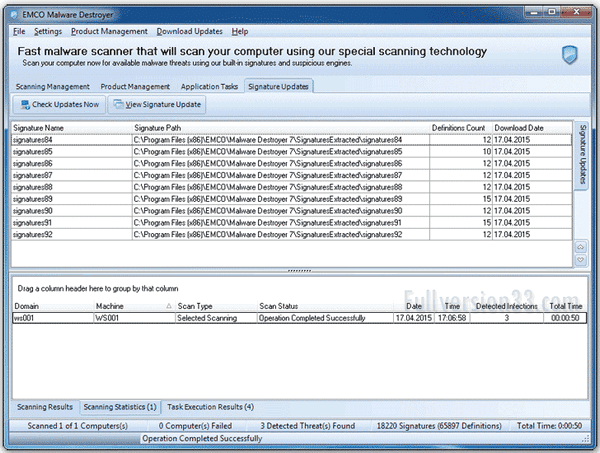Select the signatures87 row
The width and height of the screenshot is (600, 453).
(292, 176)
